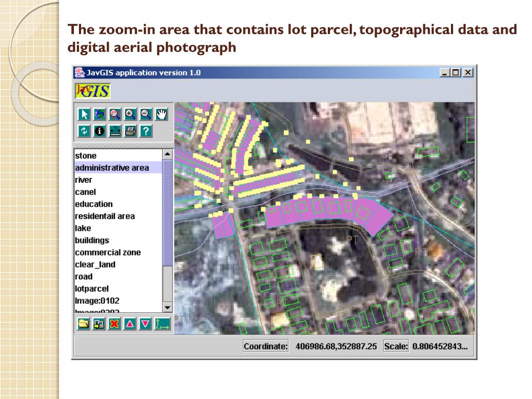This screenshot has height=399, width=532.
Task: Choose the measure distance ruler tool
Action: click(115, 131)
